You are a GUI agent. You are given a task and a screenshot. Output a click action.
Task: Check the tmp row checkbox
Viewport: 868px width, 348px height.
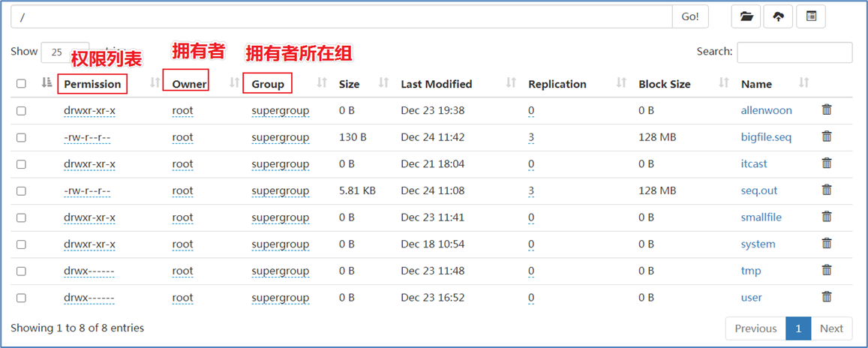pyautogui.click(x=21, y=271)
